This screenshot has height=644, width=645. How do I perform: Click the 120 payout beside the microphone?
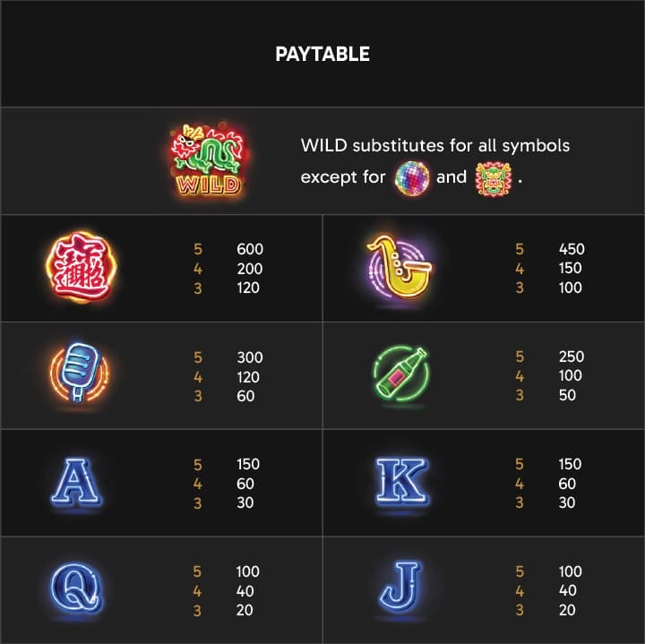[248, 377]
